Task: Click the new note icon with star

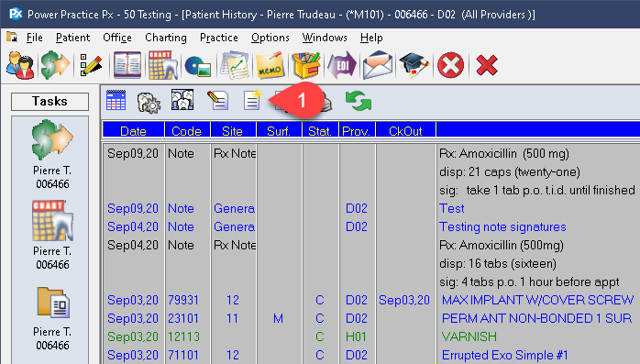Action: click(x=252, y=100)
